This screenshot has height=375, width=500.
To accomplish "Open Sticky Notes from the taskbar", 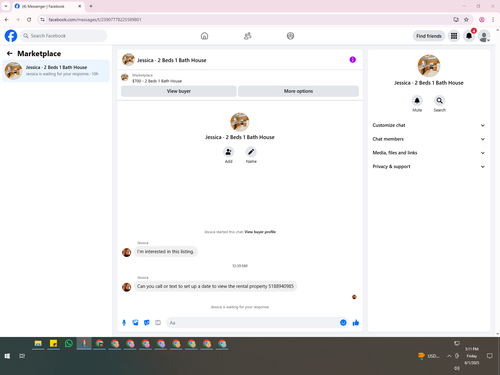I will (x=53, y=343).
